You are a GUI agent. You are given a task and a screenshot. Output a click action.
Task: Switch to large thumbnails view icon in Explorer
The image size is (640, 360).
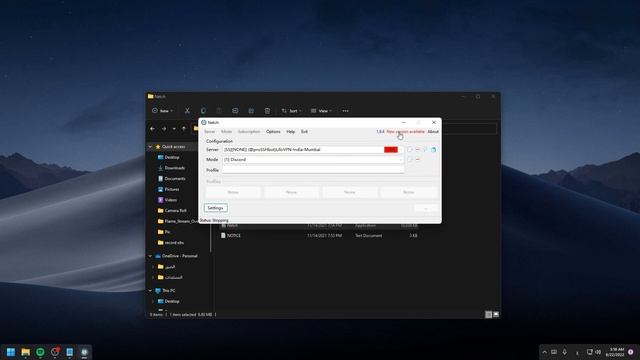coord(496,314)
